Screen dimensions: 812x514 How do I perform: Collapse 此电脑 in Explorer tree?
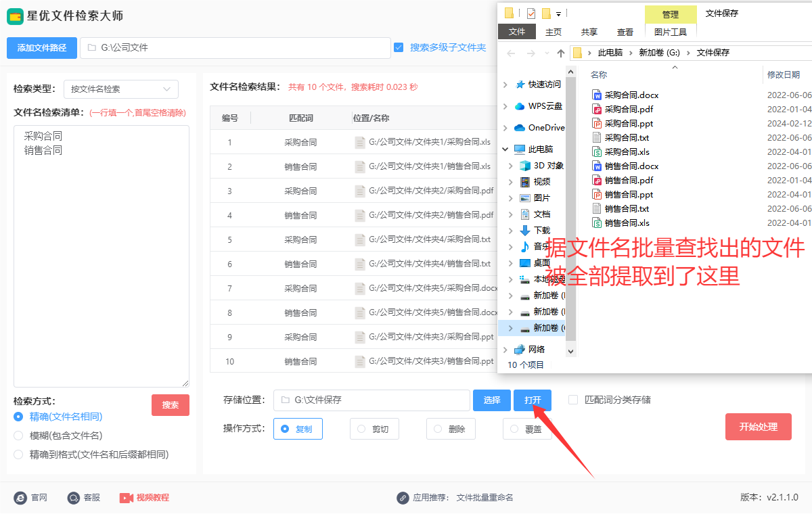[505, 149]
